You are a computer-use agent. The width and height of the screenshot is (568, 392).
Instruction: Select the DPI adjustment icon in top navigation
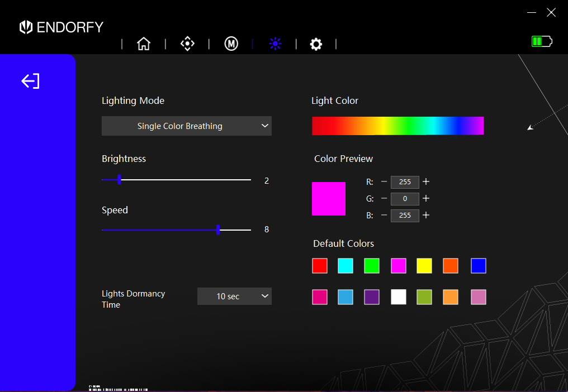tap(187, 44)
